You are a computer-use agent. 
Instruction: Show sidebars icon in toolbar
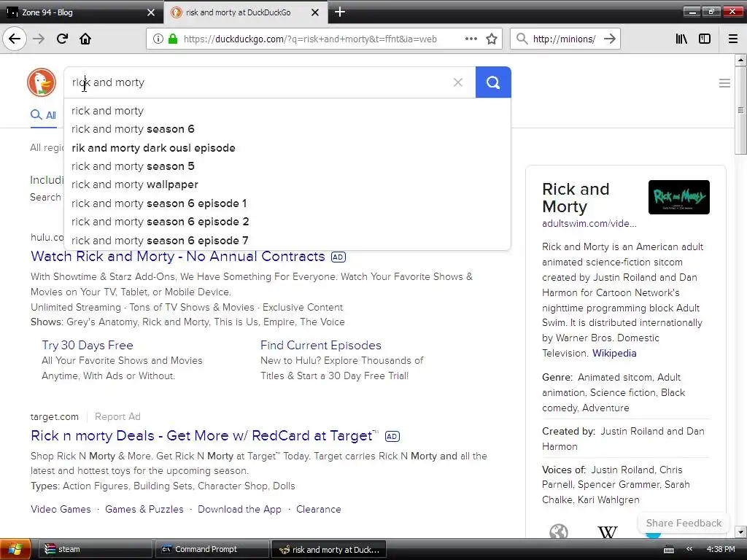tap(705, 39)
